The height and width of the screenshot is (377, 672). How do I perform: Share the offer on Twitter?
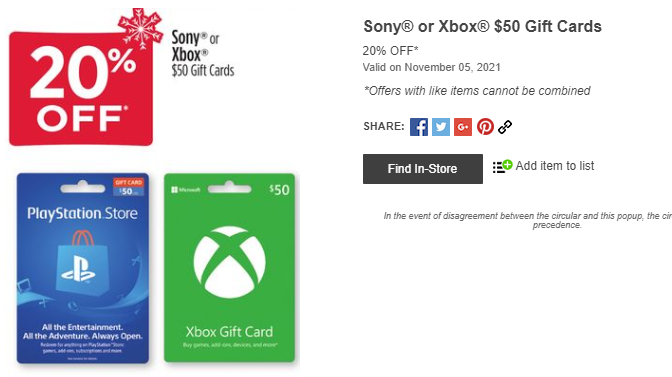[441, 127]
